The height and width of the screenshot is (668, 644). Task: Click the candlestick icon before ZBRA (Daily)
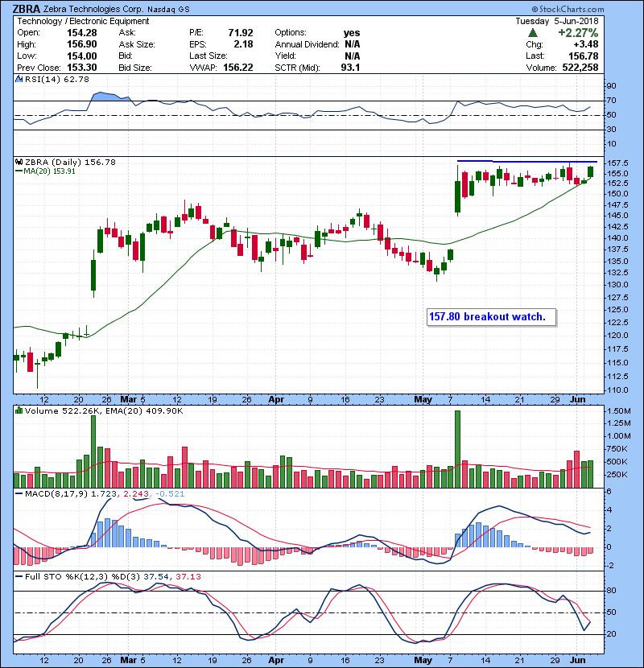pyautogui.click(x=19, y=162)
